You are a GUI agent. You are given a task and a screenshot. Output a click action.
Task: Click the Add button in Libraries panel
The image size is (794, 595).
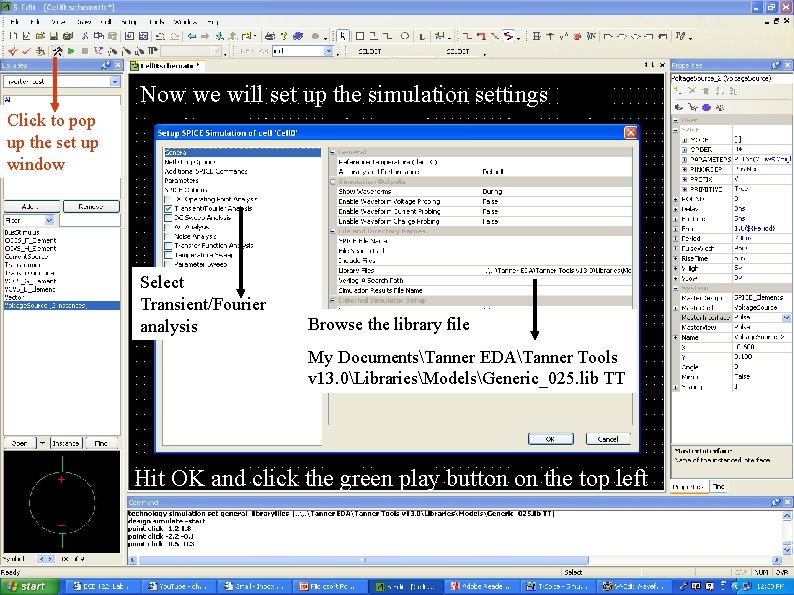[32, 207]
